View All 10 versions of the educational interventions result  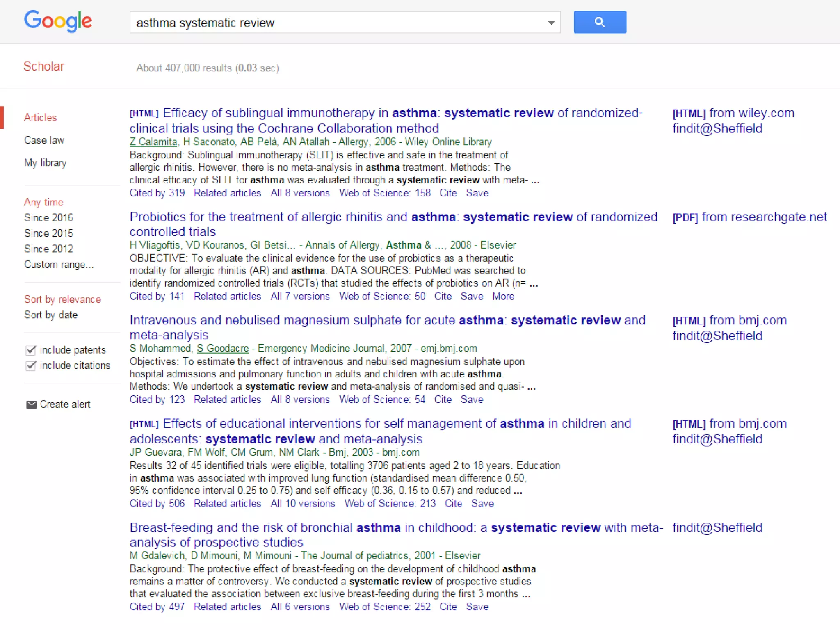(x=302, y=503)
